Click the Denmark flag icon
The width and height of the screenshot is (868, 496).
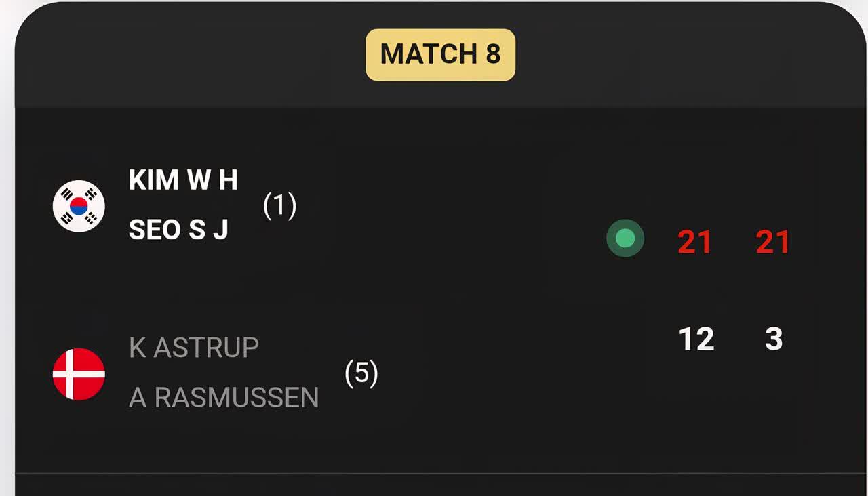tap(79, 374)
